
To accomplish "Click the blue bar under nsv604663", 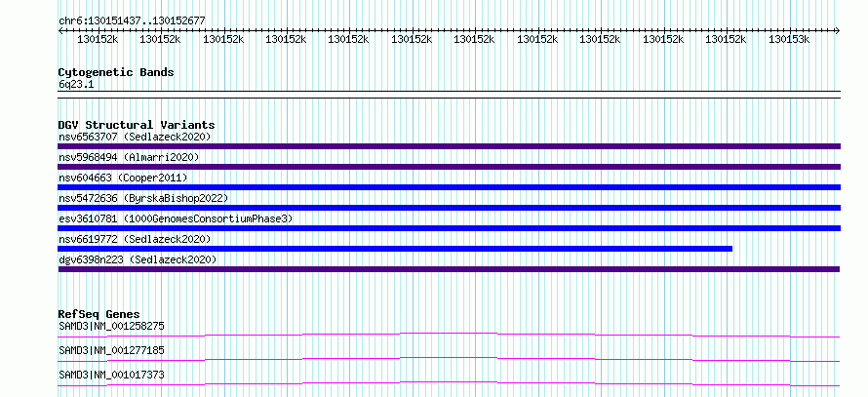I will click(x=449, y=187).
